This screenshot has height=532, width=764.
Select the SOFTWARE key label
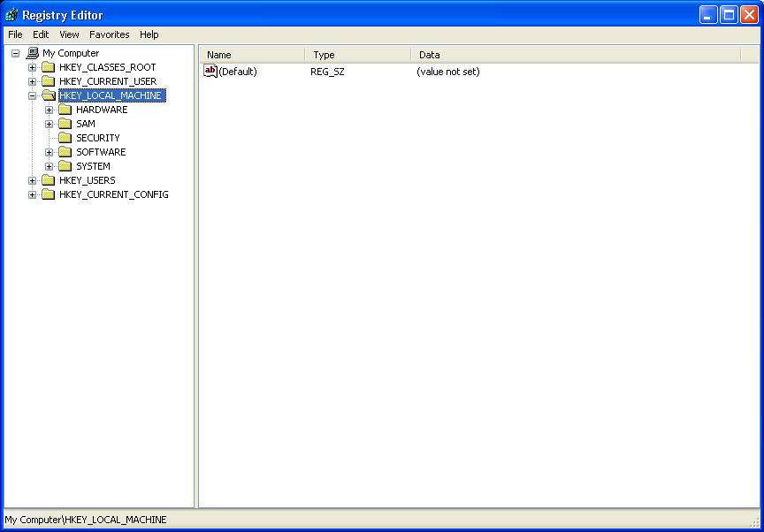coord(101,152)
